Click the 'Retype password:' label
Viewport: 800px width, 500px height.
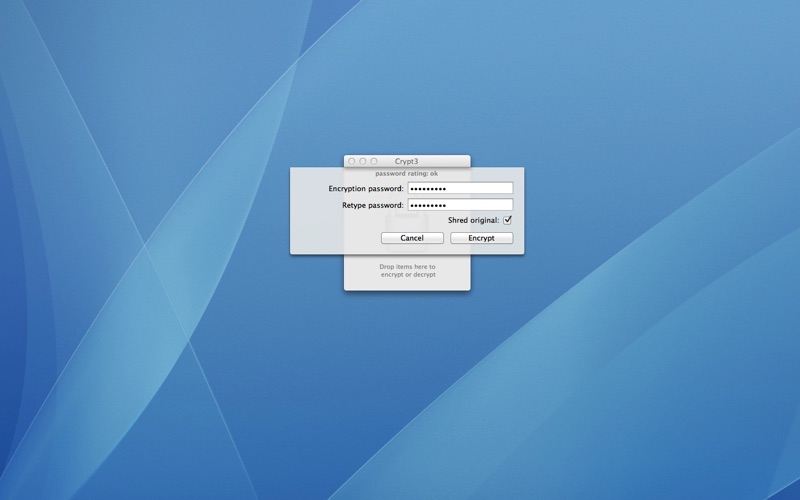(x=372, y=205)
